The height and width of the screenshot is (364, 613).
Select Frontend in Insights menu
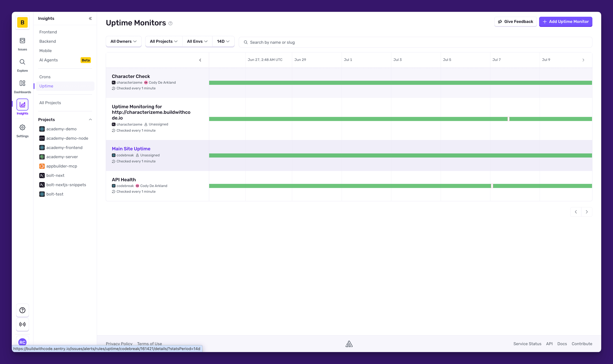pyautogui.click(x=48, y=32)
